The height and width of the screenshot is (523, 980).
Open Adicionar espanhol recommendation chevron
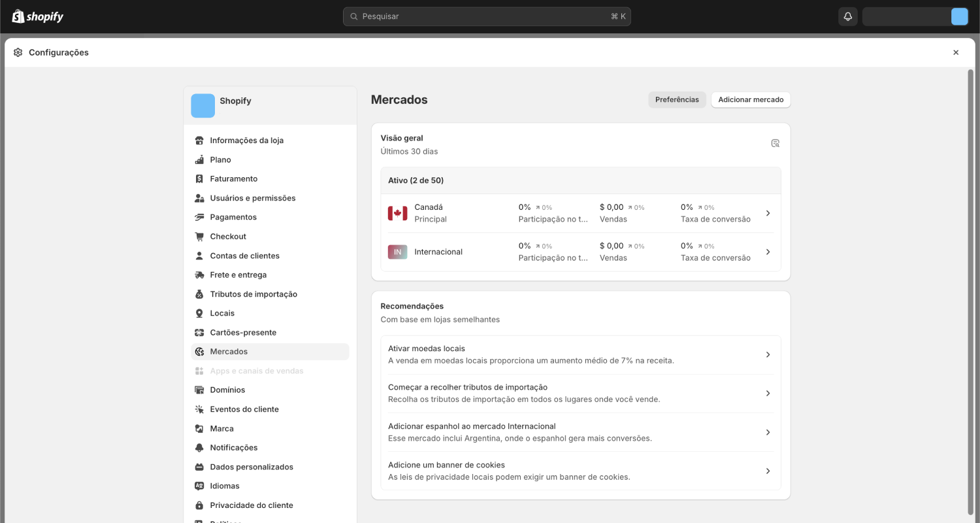click(768, 432)
